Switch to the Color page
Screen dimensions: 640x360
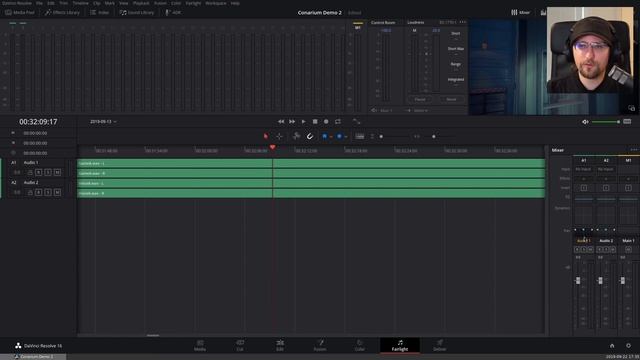(x=360, y=345)
